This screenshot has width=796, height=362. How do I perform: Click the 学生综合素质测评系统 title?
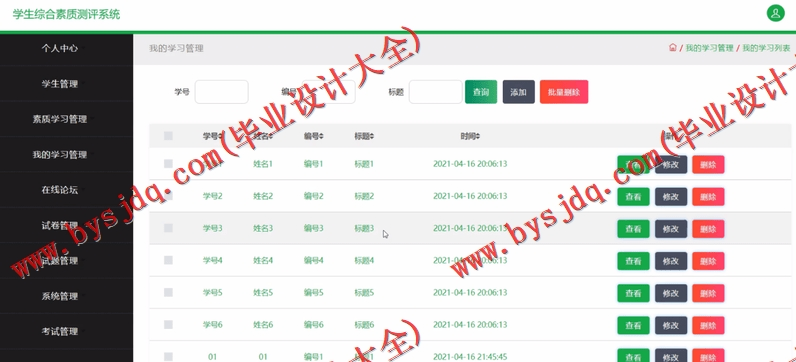(67, 14)
